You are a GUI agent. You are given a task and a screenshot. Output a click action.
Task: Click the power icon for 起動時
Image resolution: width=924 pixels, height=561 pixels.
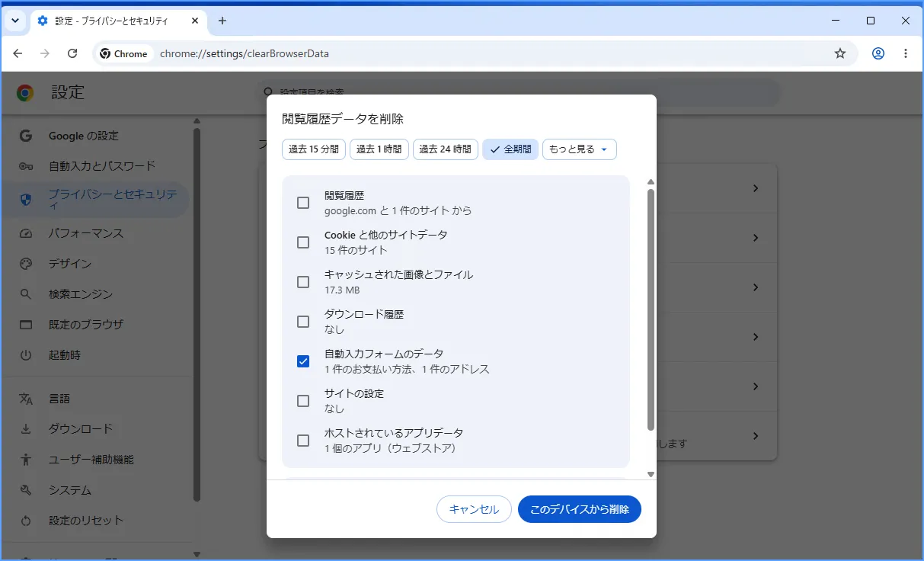click(26, 355)
